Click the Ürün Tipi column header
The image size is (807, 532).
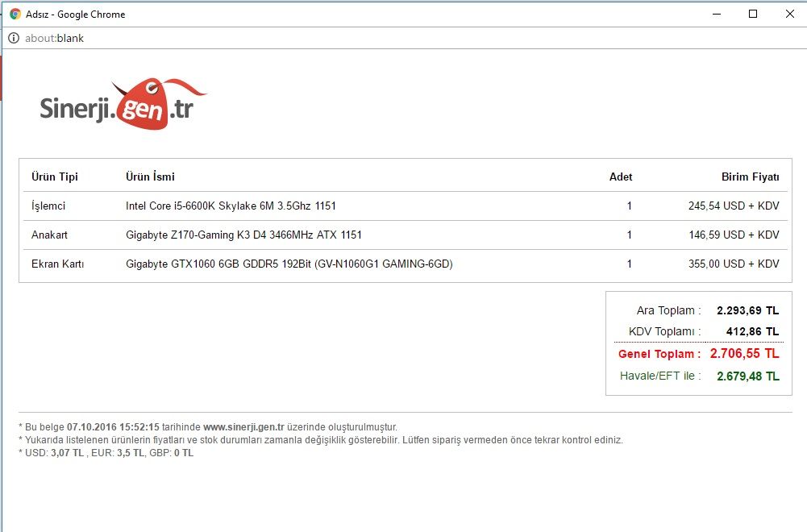click(x=55, y=177)
